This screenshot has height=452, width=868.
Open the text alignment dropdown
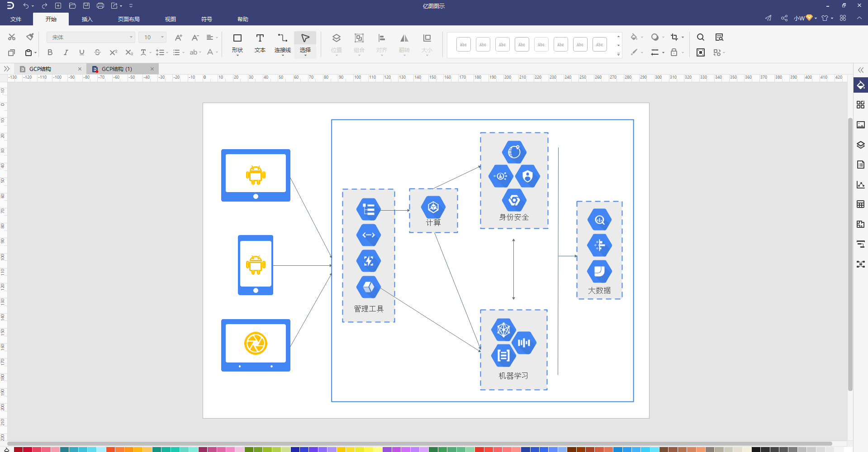tap(212, 38)
